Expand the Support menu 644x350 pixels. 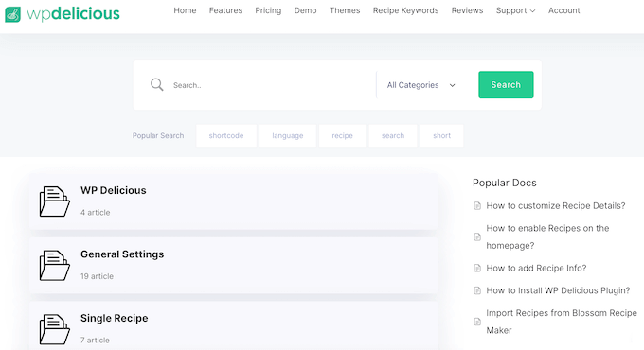tap(515, 10)
